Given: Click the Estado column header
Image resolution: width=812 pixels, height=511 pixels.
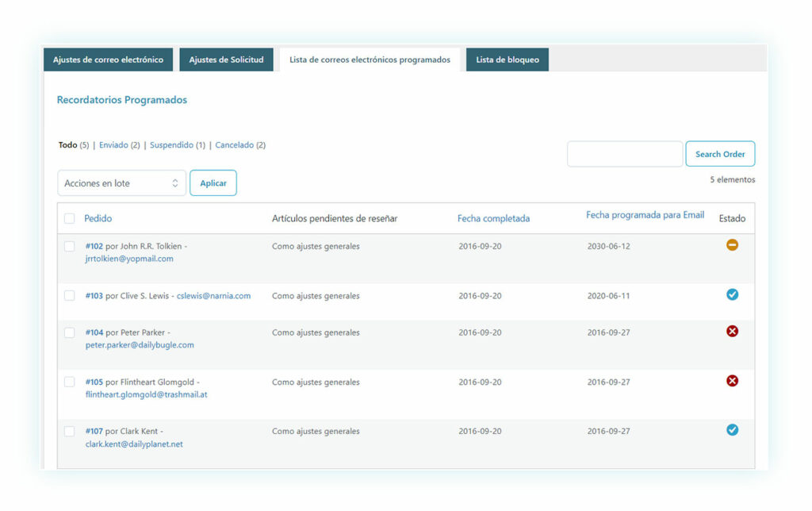Looking at the screenshot, I should pyautogui.click(x=732, y=218).
